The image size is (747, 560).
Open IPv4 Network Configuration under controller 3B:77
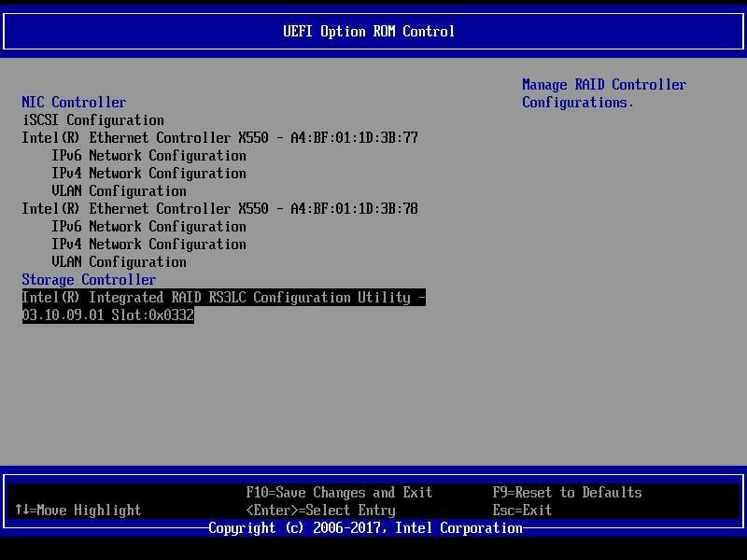pyautogui.click(x=148, y=174)
